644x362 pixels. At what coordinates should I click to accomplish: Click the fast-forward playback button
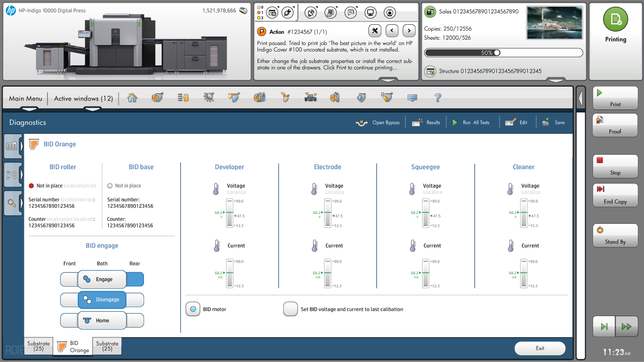point(626,326)
